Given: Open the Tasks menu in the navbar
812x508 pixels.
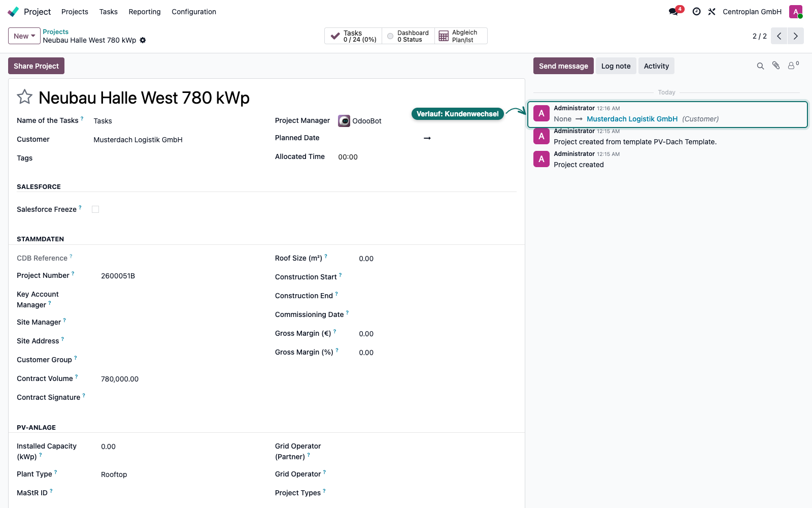Looking at the screenshot, I should [109, 12].
